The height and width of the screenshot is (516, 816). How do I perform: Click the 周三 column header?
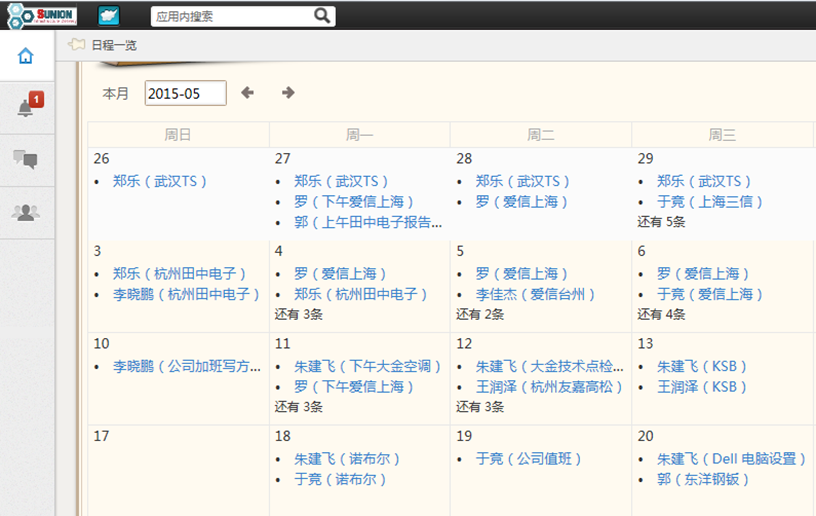[x=722, y=135]
